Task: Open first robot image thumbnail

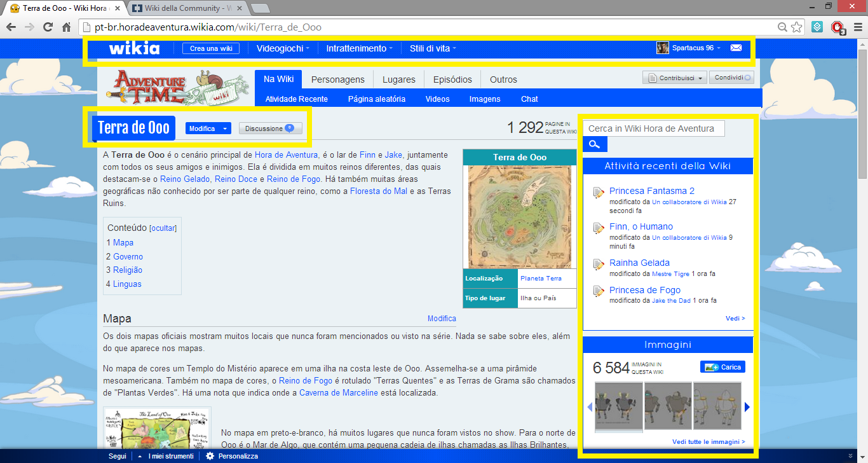Action: point(618,406)
